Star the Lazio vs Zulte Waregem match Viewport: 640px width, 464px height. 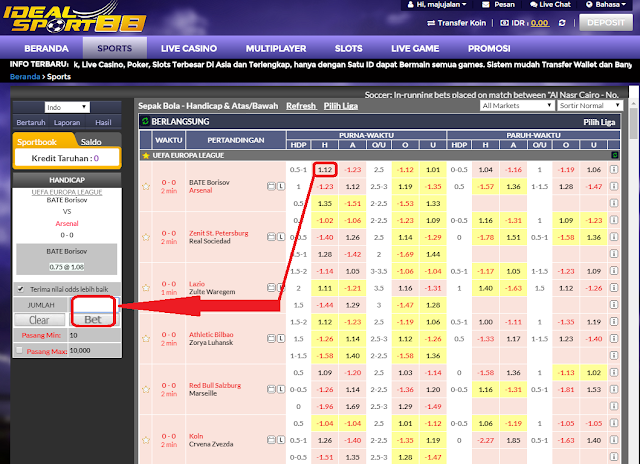click(x=146, y=288)
